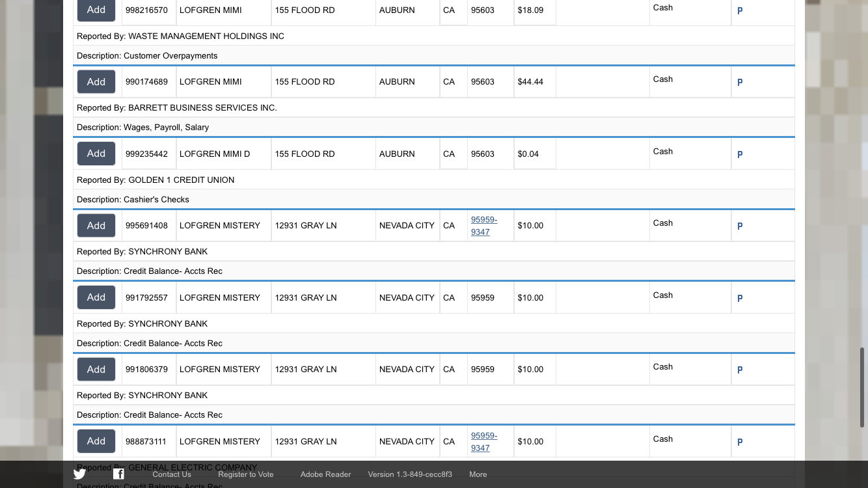The height and width of the screenshot is (488, 868).
Task: Click Reported By WASTE MANAGEMENT HOLDINGS INC
Action: pos(180,36)
